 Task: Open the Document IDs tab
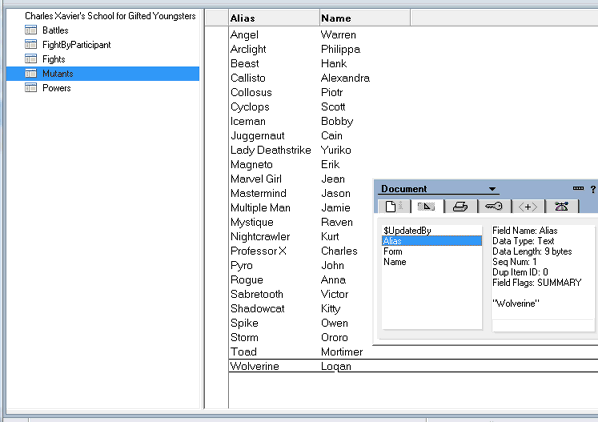point(561,207)
